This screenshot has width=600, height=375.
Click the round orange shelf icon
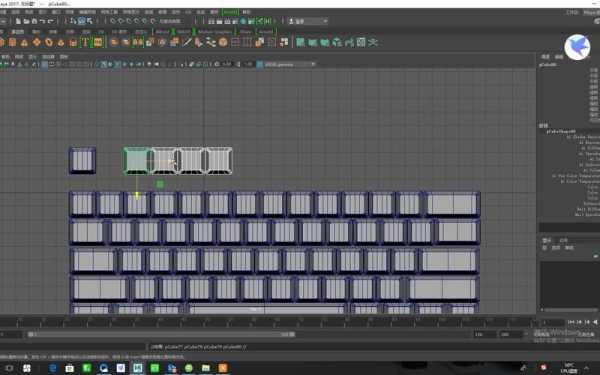coord(223,42)
